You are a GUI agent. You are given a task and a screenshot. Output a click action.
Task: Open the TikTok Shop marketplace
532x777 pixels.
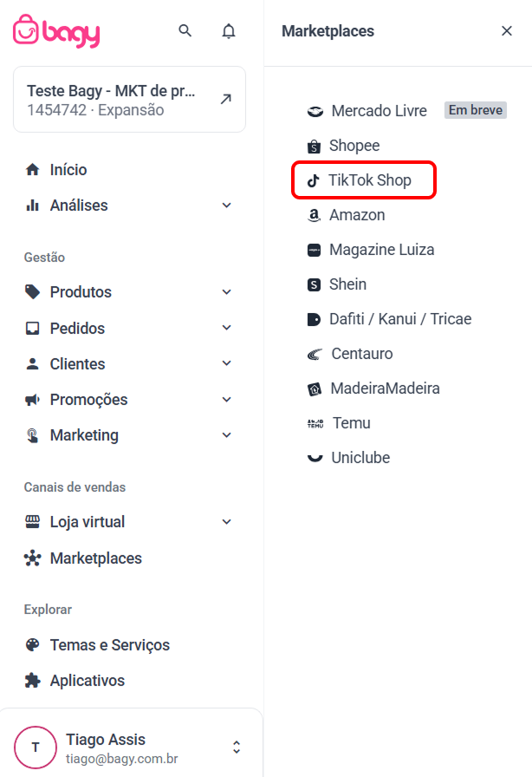point(364,180)
